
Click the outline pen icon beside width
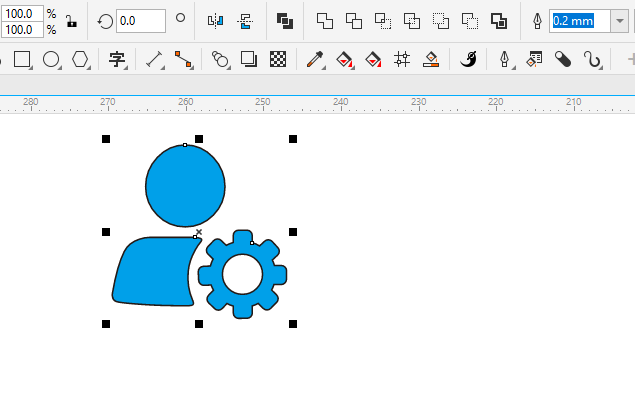click(x=537, y=21)
